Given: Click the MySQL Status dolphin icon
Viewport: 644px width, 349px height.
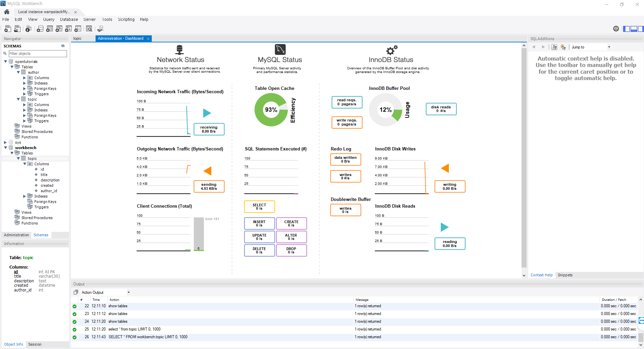Looking at the screenshot, I should click(280, 49).
